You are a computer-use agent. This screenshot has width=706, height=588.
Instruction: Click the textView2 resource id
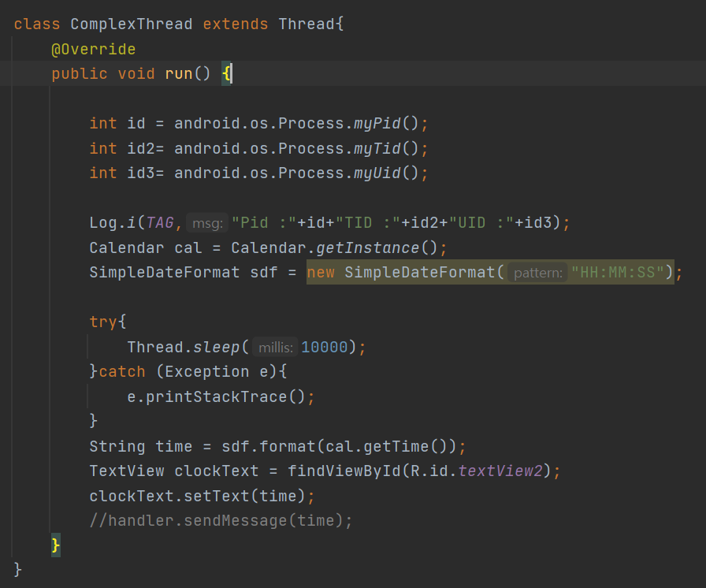(500, 471)
